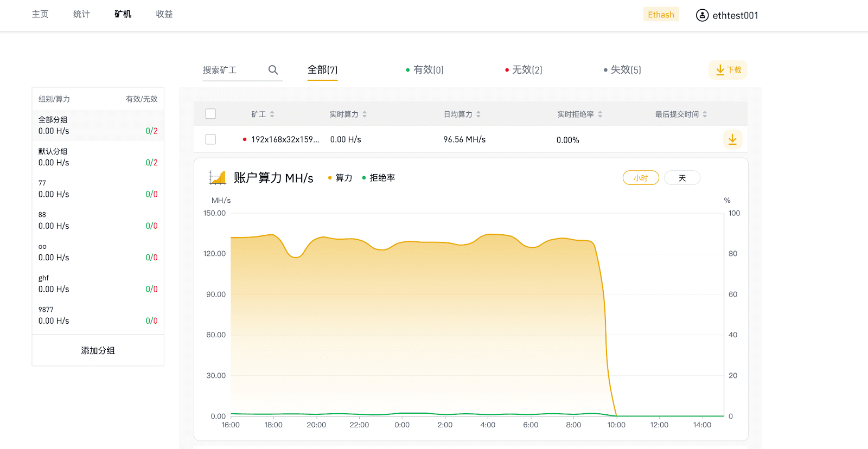
Task: Sort by the 实时算力 column arrows
Action: [x=365, y=114]
